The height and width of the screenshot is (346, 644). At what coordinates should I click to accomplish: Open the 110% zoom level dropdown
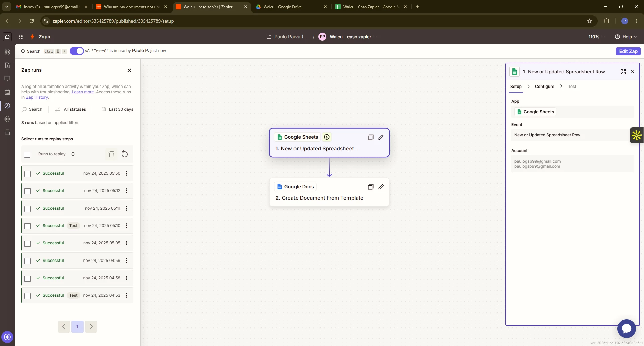click(x=596, y=37)
